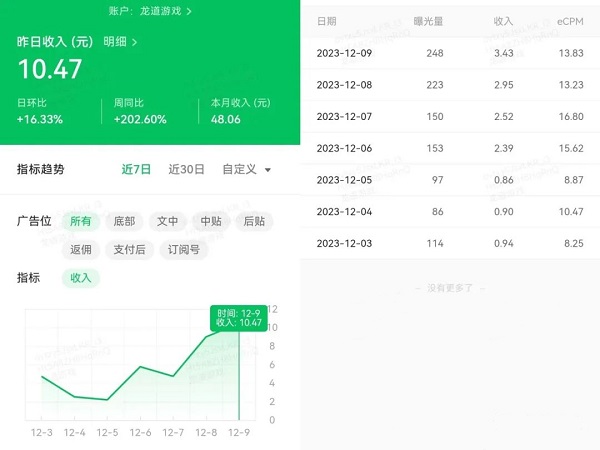Select the 收入 metric chip
The width and height of the screenshot is (600, 450).
(x=80, y=278)
